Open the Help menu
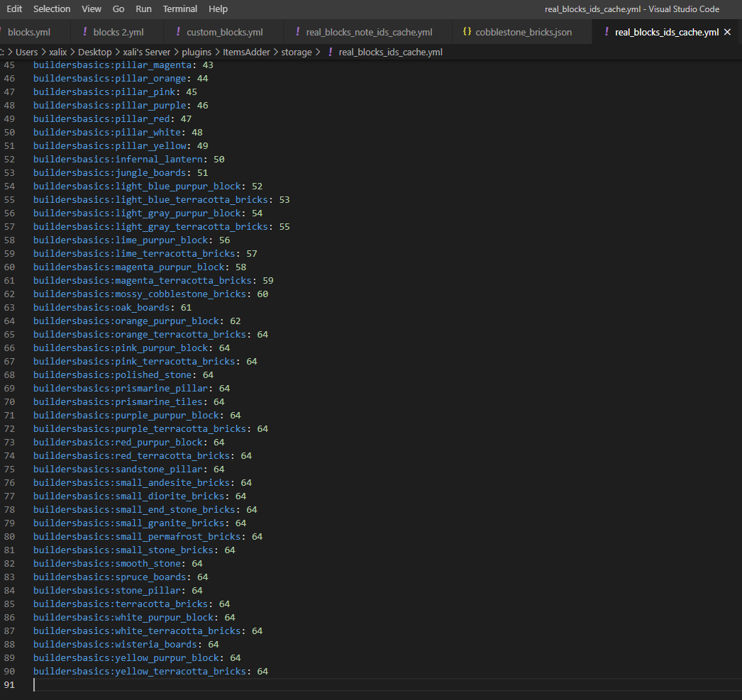The width and height of the screenshot is (742, 700). (x=218, y=9)
